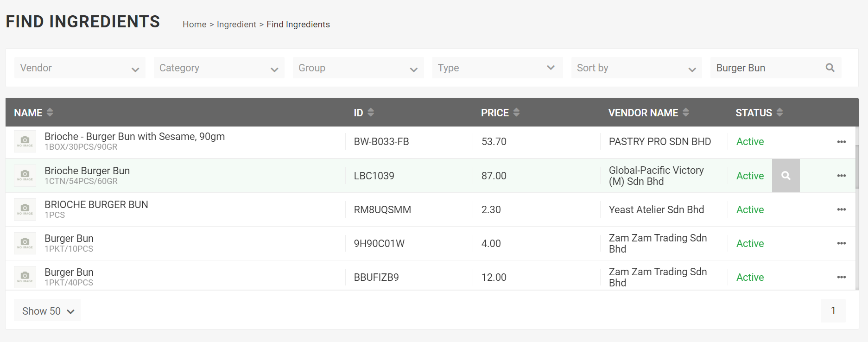
Task: Open more options for BW-B033-FB row
Action: (841, 142)
